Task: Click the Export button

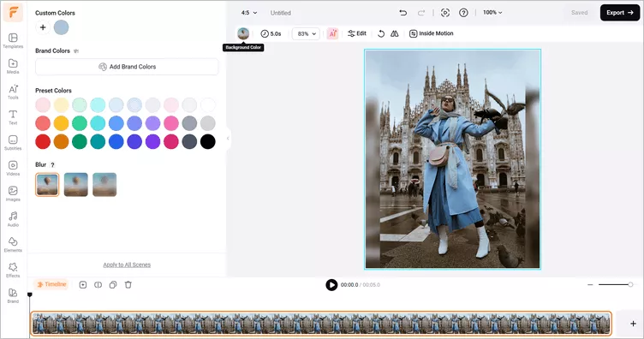Action: 620,13
